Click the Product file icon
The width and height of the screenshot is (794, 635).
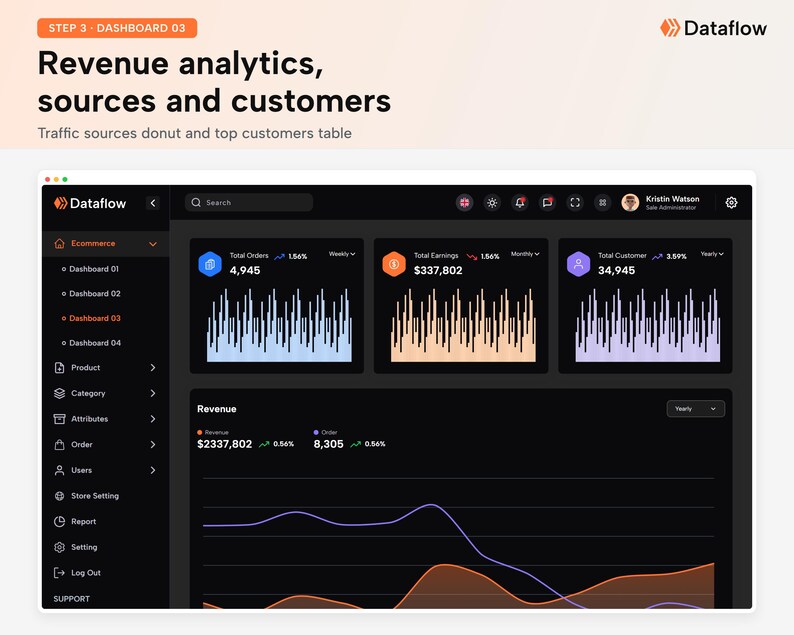(59, 368)
